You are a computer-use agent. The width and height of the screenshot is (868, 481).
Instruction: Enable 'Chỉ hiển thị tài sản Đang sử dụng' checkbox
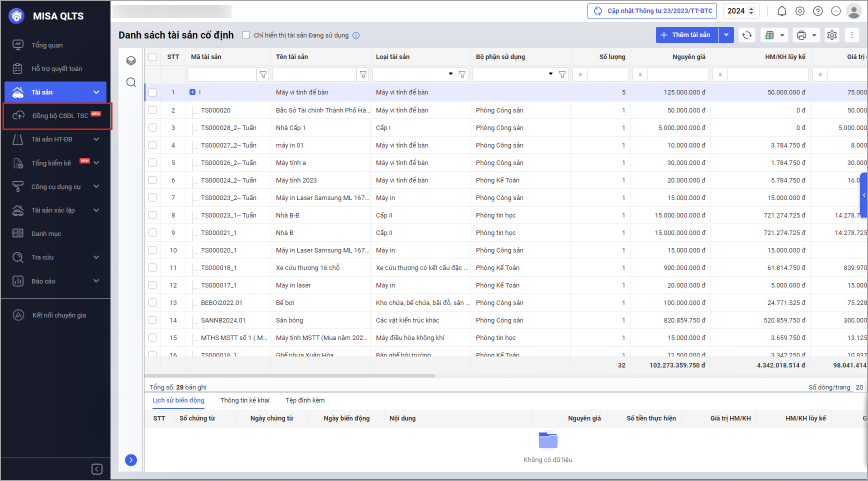(246, 35)
